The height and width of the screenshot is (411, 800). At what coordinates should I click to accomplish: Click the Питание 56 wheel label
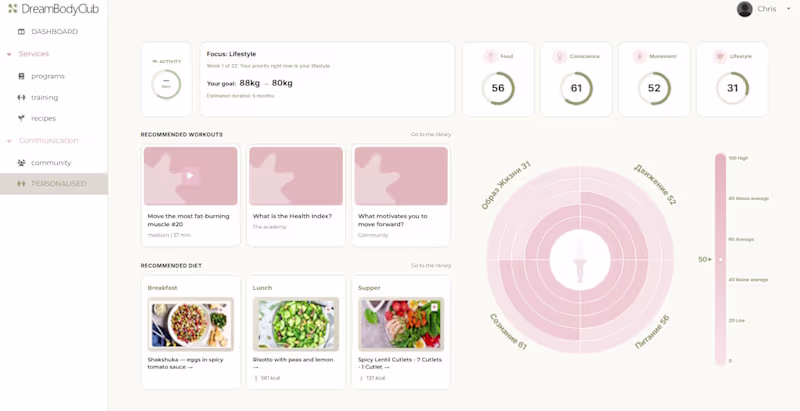point(652,332)
